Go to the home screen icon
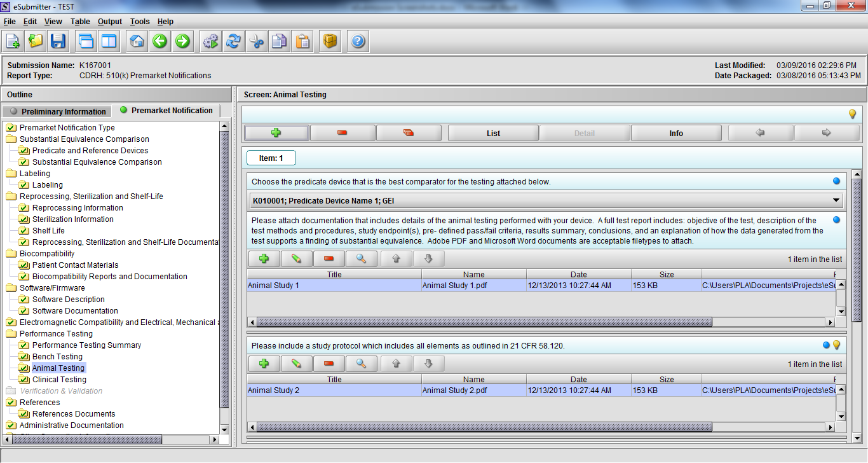 pyautogui.click(x=137, y=42)
